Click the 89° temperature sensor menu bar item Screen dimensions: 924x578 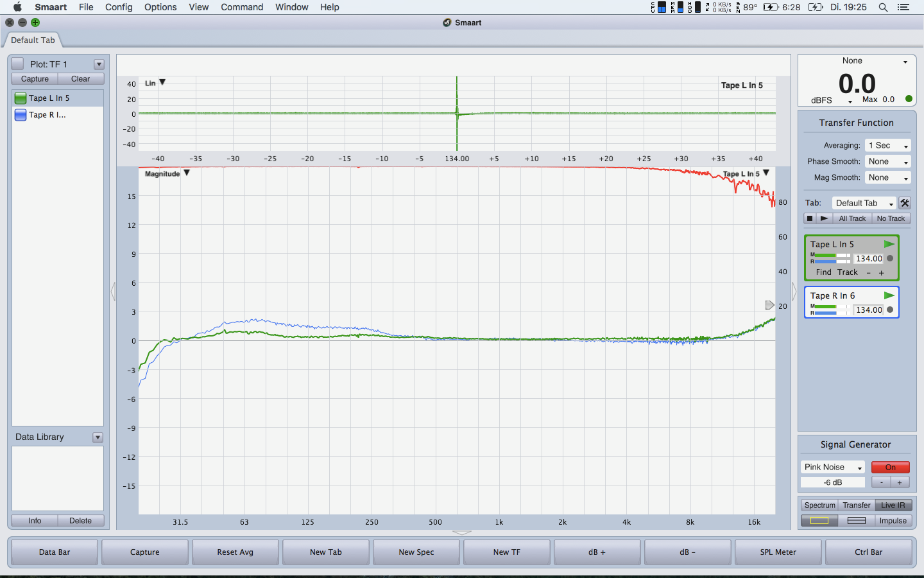[x=746, y=7]
